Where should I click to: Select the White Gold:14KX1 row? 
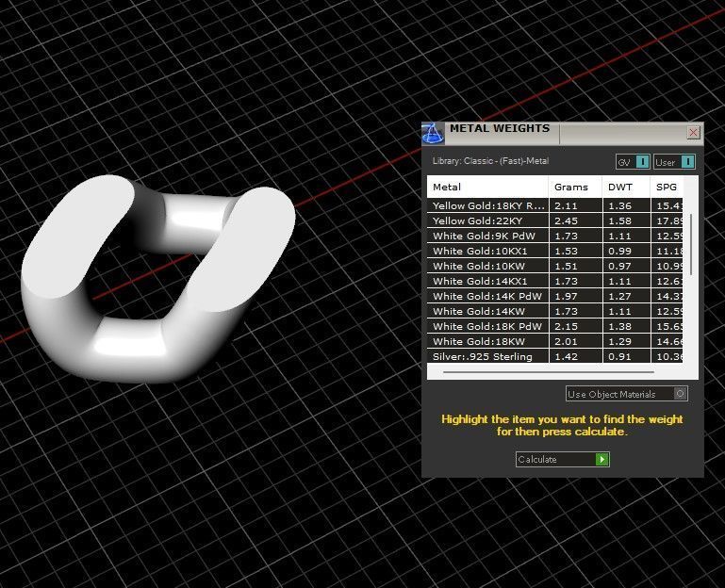click(555, 281)
